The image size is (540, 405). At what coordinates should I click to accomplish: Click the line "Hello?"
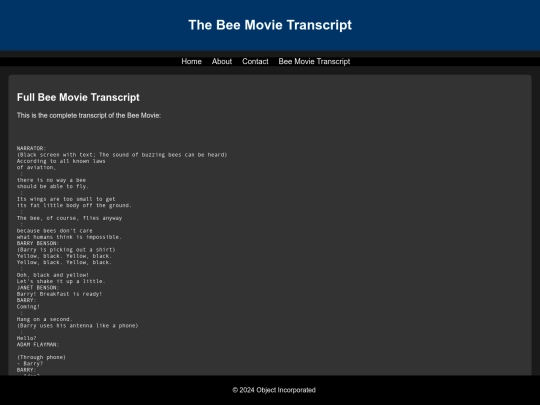(x=27, y=338)
